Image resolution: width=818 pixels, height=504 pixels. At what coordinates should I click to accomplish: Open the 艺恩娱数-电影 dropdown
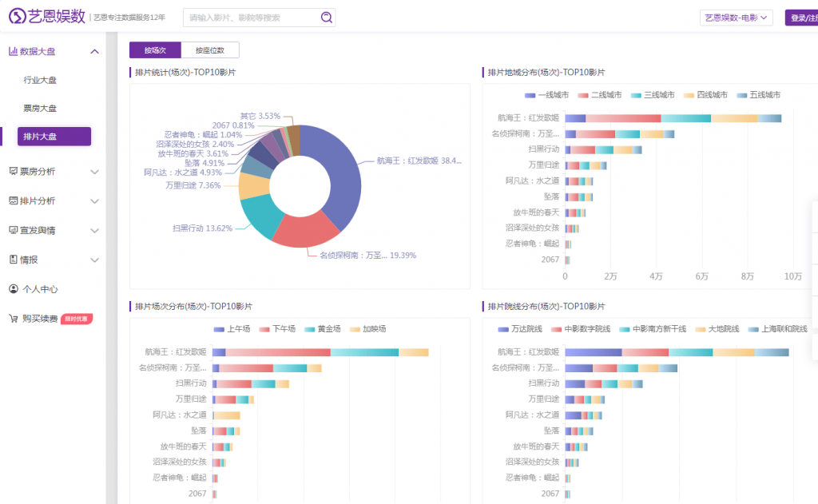click(x=736, y=18)
